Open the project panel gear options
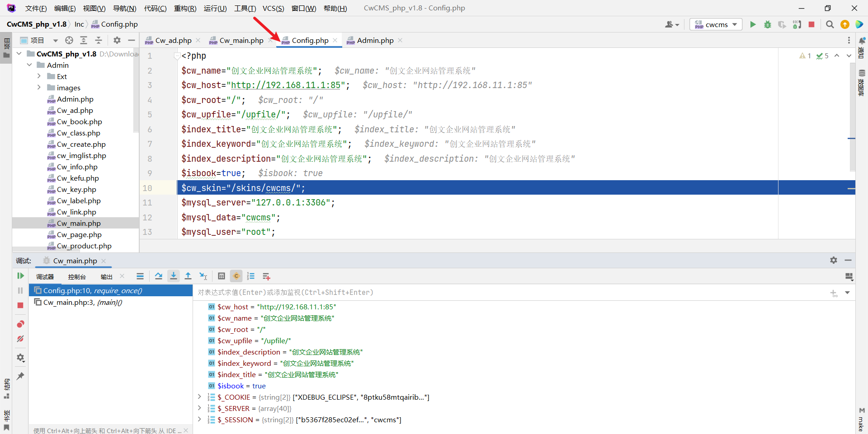 (x=117, y=40)
